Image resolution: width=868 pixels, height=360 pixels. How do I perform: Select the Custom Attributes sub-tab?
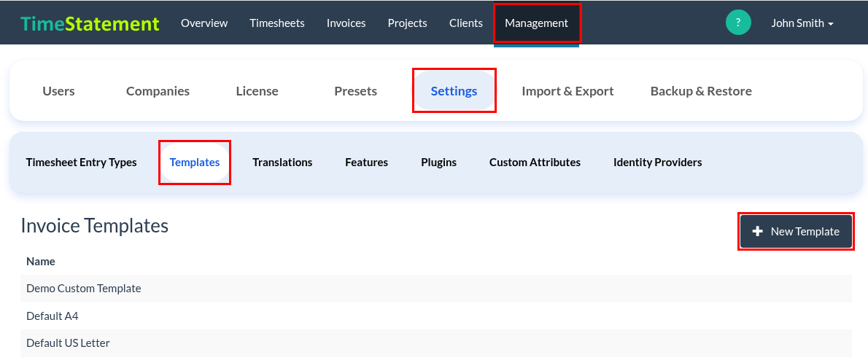click(535, 163)
